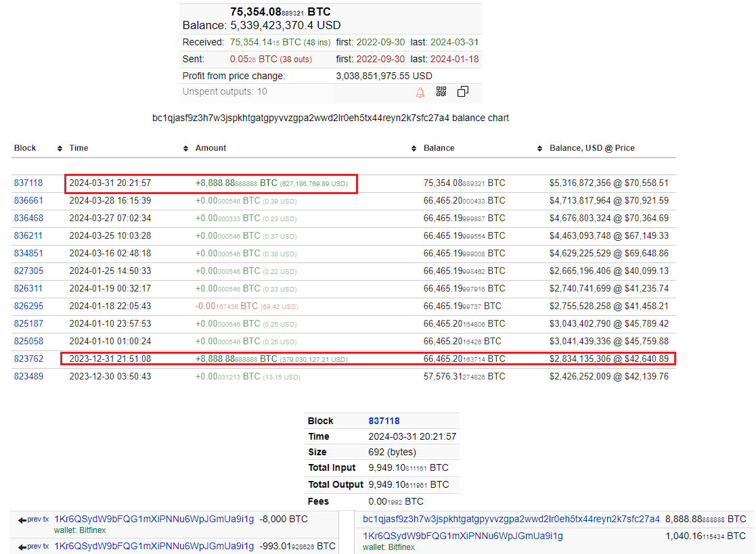Sort by Balance, USD @ Price column
The width and height of the screenshot is (756, 554).
[x=592, y=148]
